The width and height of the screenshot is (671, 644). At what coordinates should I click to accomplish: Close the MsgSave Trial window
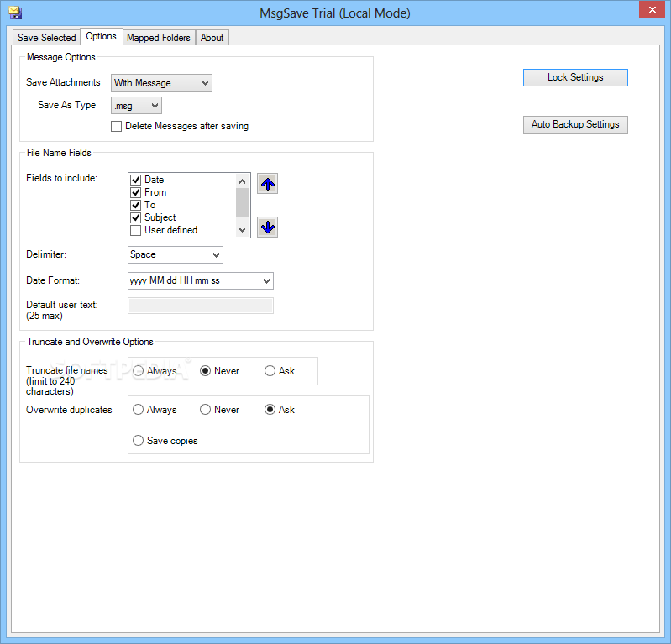[652, 9]
